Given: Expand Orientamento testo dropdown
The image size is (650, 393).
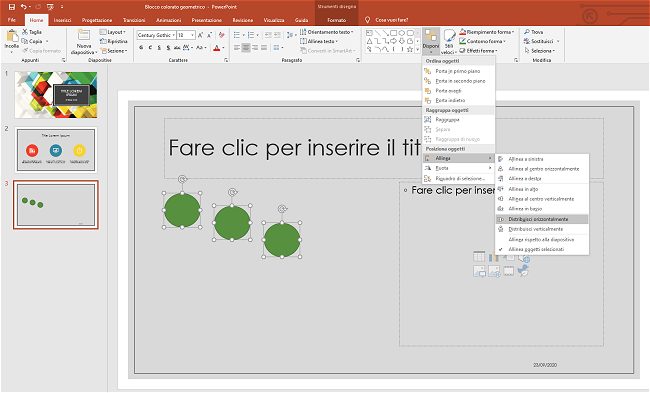Looking at the screenshot, I should (x=327, y=32).
